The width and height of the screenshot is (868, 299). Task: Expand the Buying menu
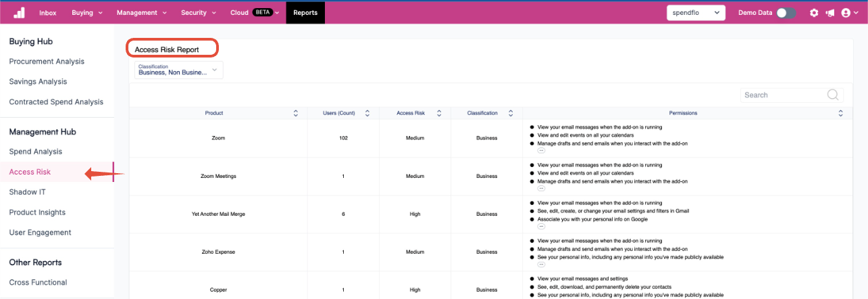pos(87,13)
